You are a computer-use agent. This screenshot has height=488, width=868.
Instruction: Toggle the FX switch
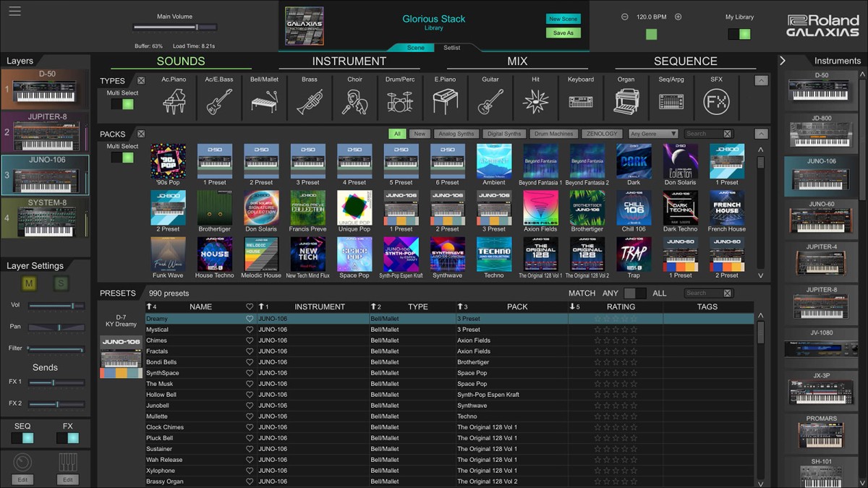coord(68,438)
